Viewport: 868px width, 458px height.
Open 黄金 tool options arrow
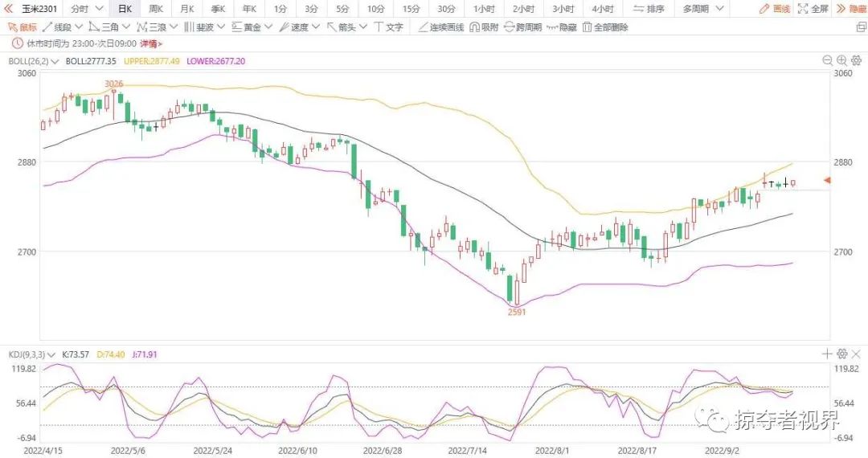tap(268, 27)
